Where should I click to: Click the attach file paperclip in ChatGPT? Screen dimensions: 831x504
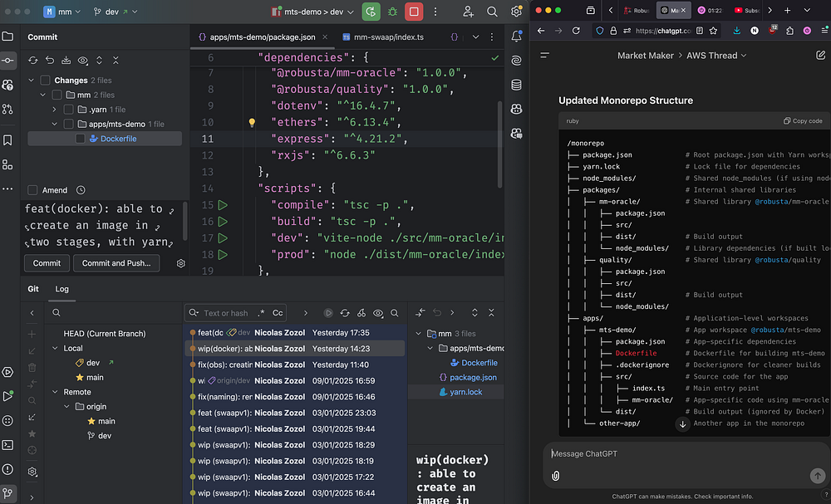tap(555, 476)
